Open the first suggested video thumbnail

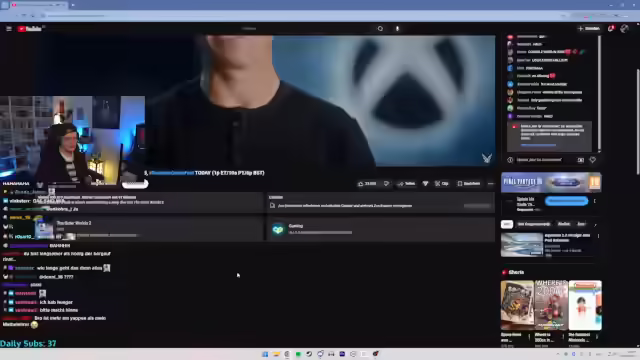click(x=522, y=244)
